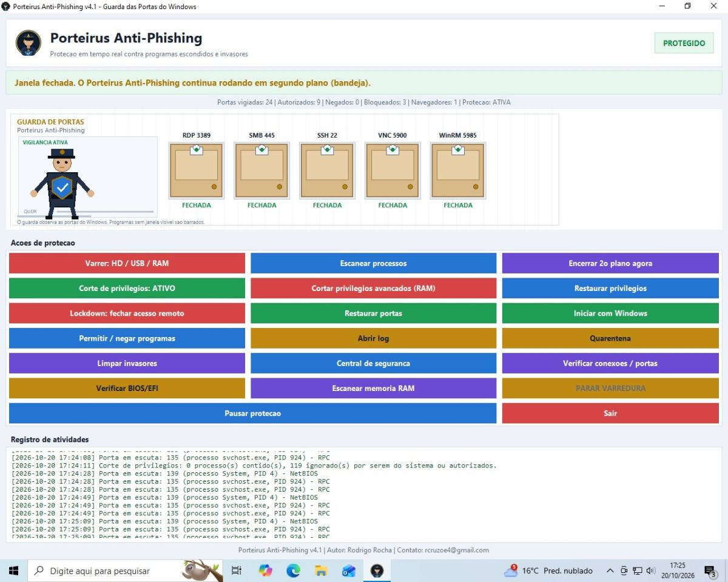This screenshot has height=582, width=728.
Task: Click the VNC 5900 door icon
Action: [393, 170]
